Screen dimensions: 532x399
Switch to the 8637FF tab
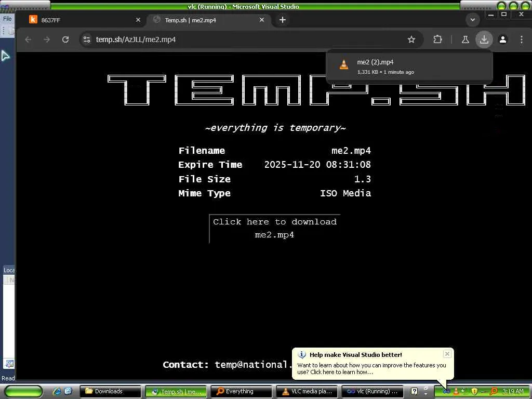(82, 20)
